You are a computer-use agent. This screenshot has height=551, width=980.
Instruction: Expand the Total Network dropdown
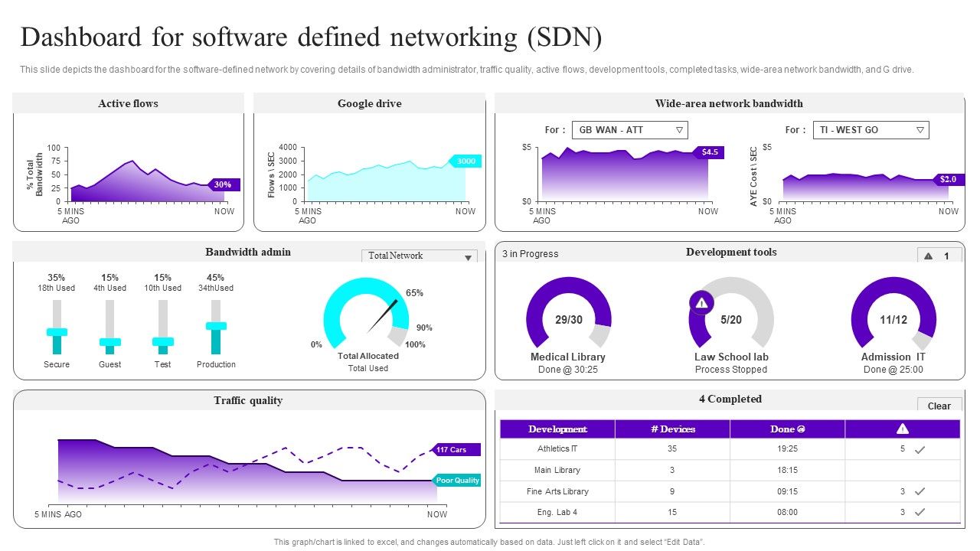[420, 256]
